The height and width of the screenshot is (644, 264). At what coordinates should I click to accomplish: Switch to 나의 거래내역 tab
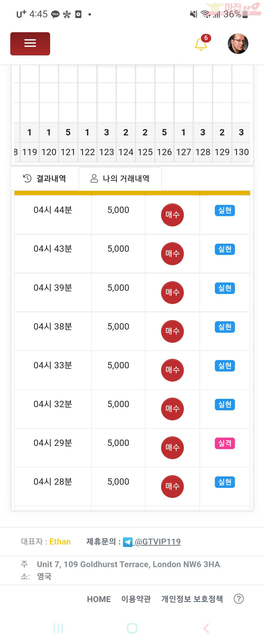(120, 179)
